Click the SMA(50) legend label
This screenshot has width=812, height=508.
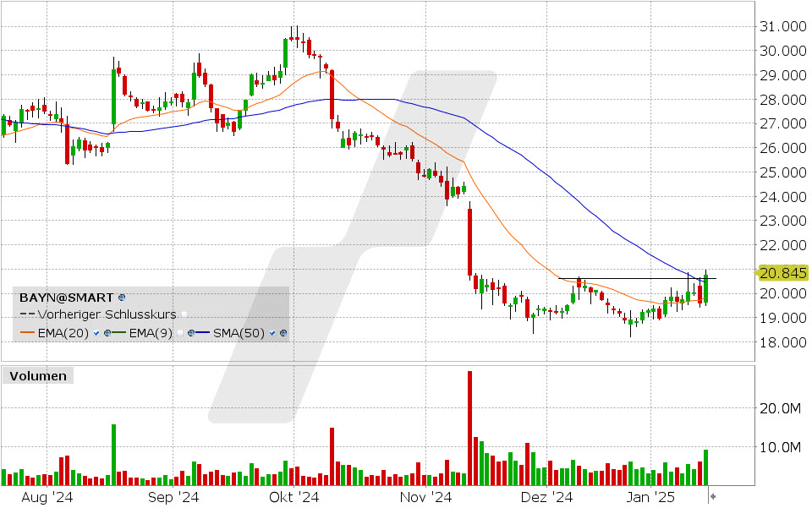pyautogui.click(x=239, y=333)
